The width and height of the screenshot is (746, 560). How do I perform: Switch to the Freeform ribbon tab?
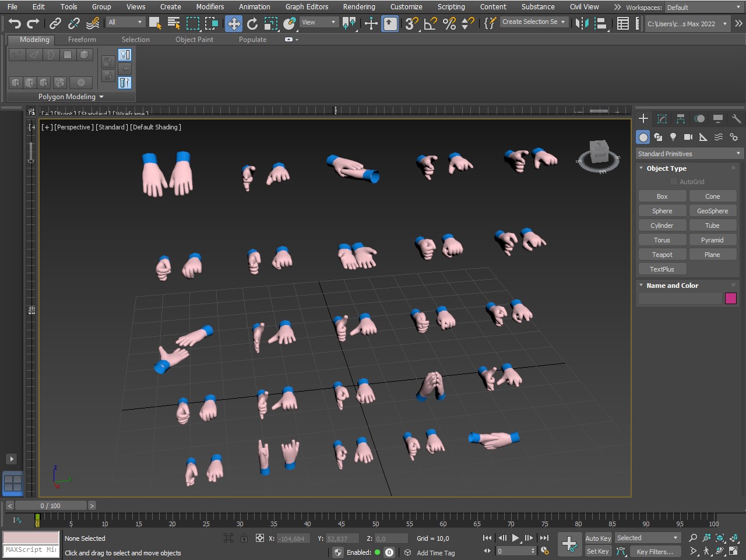tap(82, 40)
